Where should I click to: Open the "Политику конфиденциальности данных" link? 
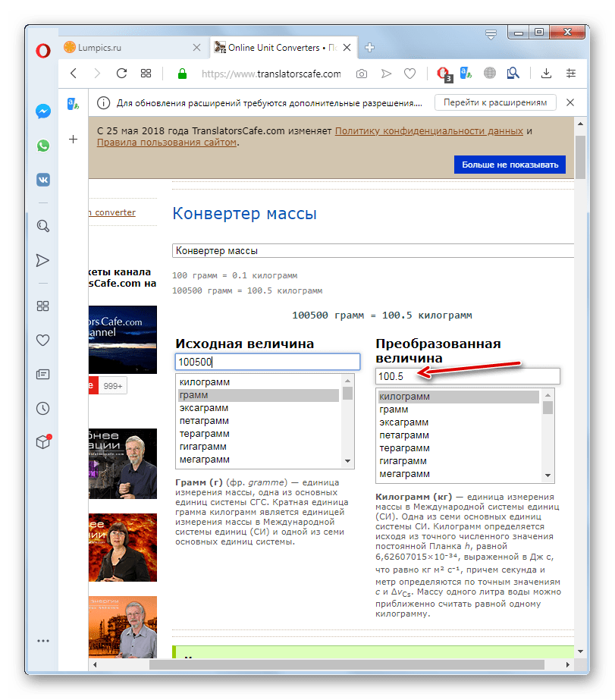click(x=429, y=130)
